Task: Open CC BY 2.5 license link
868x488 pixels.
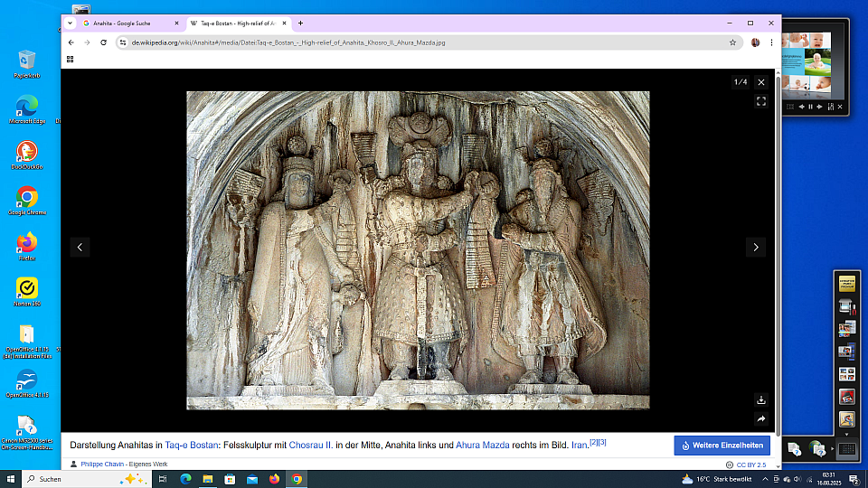Action: [751, 465]
